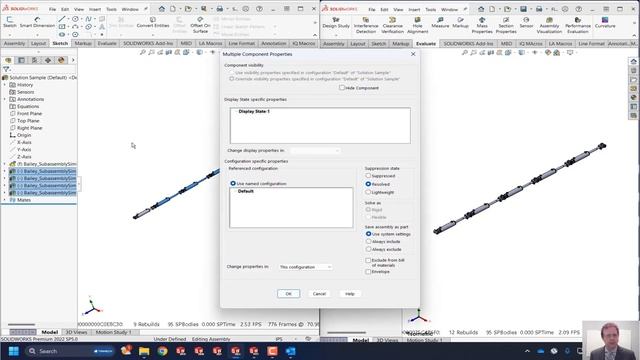Run Performance Evaluation

(x=578, y=25)
